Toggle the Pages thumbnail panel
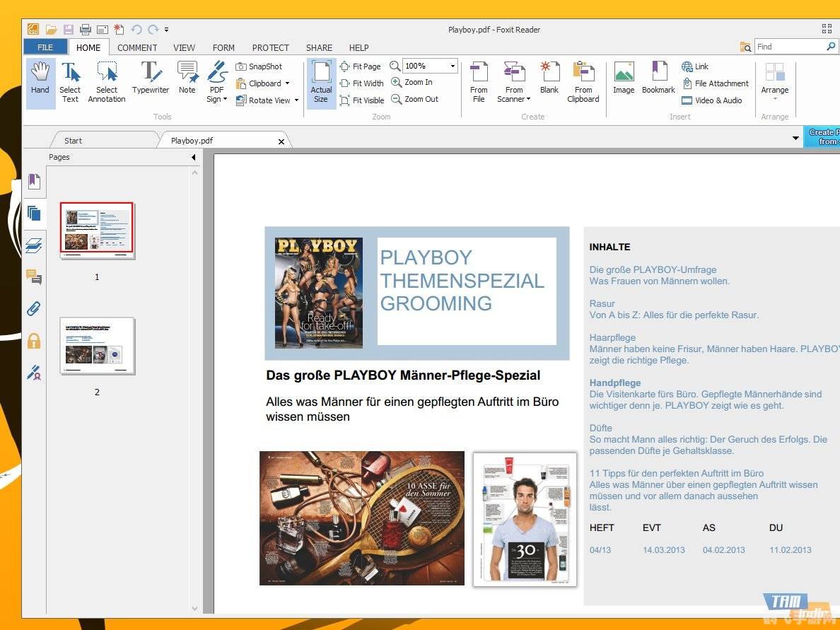840x630 pixels. click(34, 214)
